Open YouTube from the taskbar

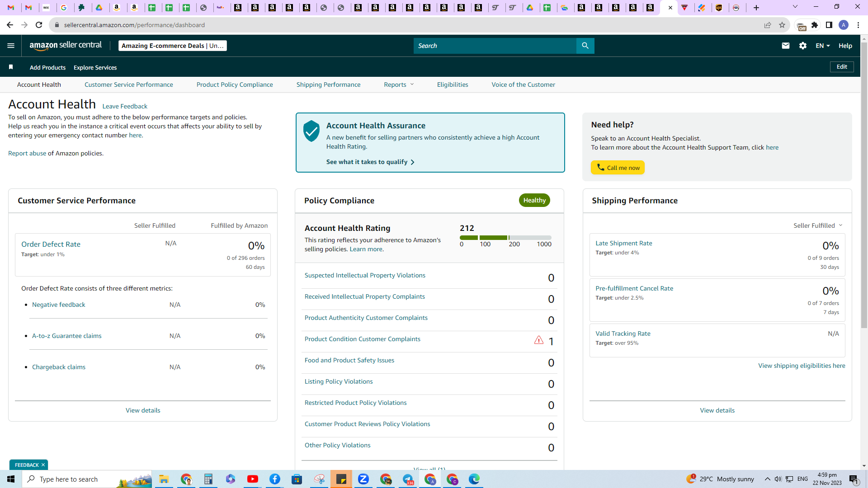point(253,479)
